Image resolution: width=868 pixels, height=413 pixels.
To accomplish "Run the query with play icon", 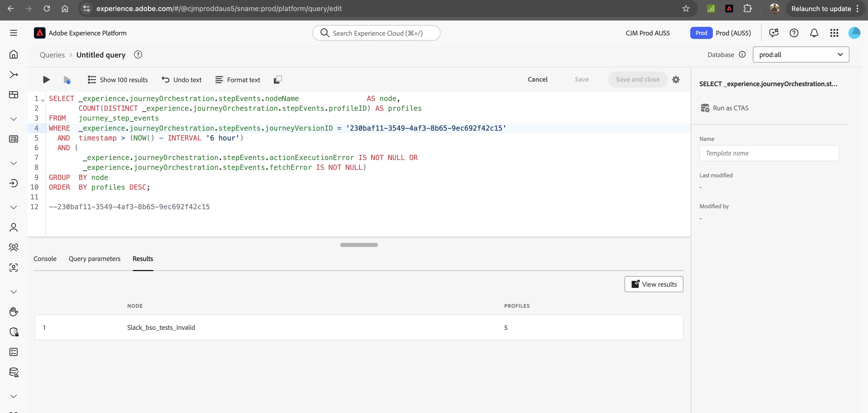I will click(46, 80).
